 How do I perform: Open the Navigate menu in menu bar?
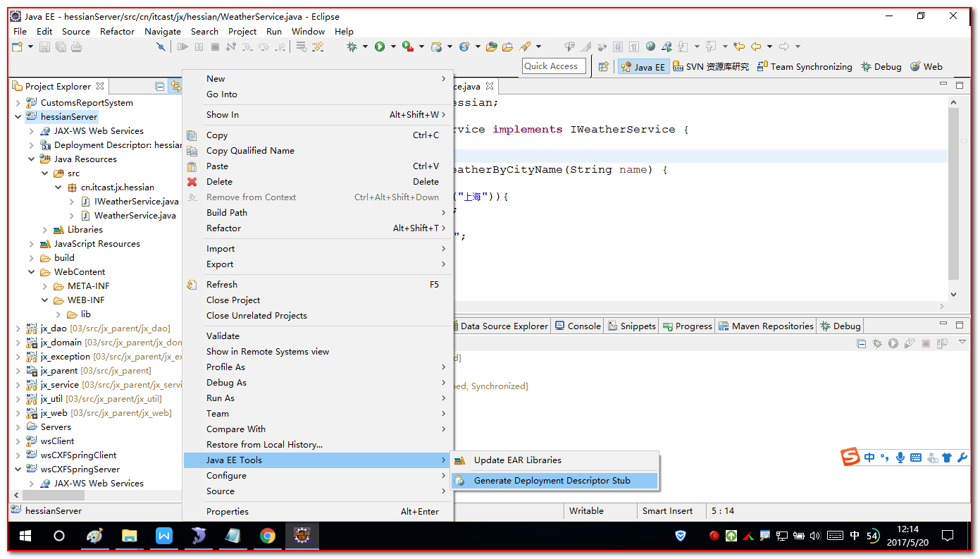click(x=163, y=31)
